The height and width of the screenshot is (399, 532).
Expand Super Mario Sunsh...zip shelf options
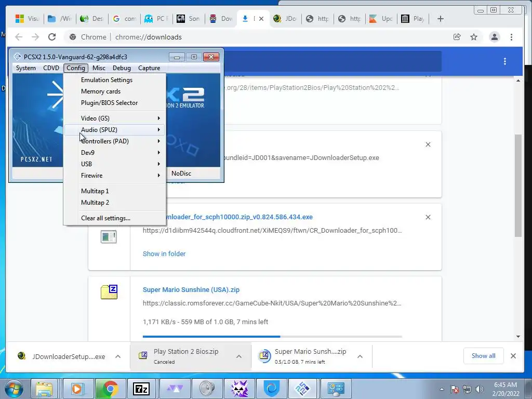click(360, 356)
